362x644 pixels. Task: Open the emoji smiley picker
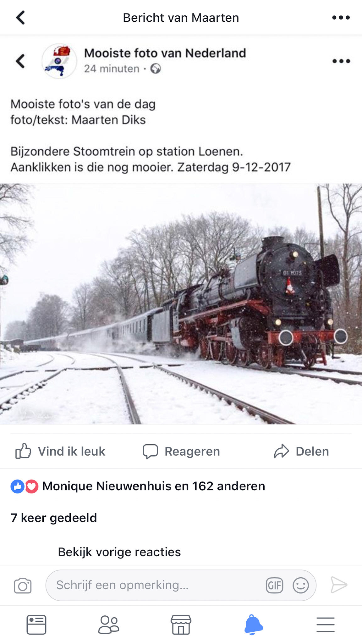click(x=301, y=586)
